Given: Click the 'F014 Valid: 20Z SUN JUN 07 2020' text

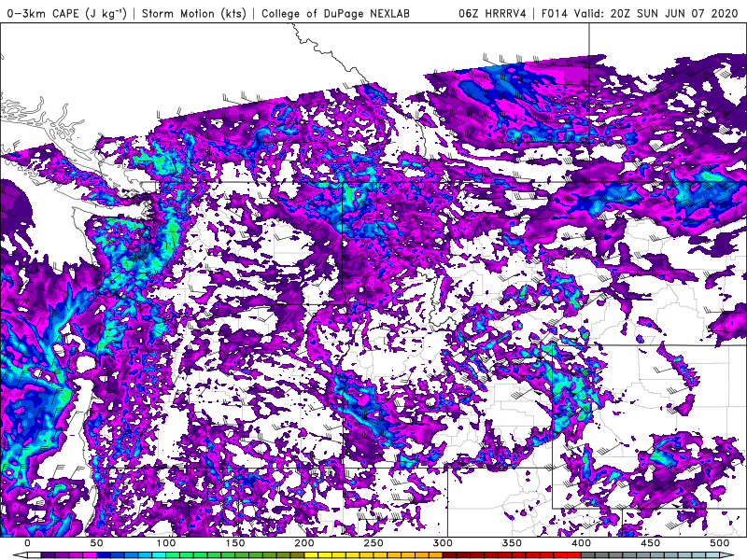Looking at the screenshot, I should pyautogui.click(x=640, y=13).
